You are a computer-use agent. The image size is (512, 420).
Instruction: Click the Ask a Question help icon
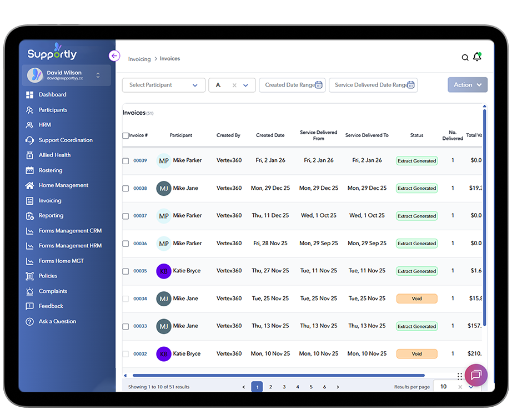point(30,321)
